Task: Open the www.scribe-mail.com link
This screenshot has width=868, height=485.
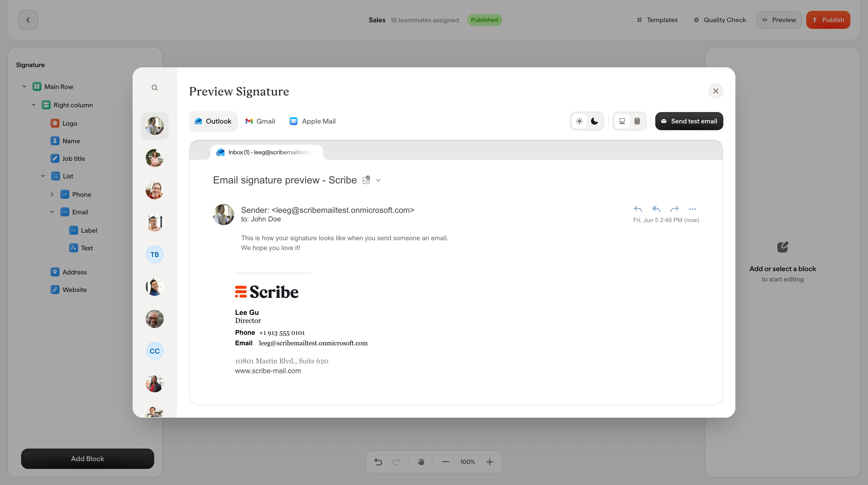Action: pos(268,371)
